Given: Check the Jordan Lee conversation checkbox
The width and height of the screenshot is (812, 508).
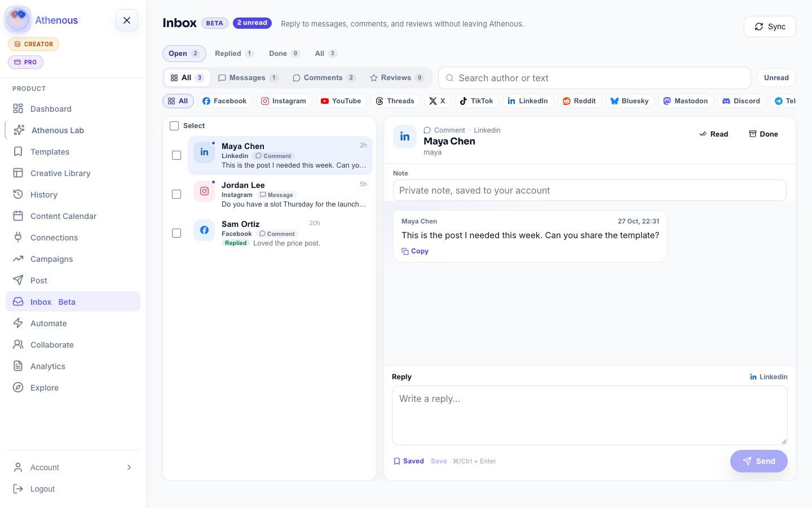Looking at the screenshot, I should (x=176, y=194).
